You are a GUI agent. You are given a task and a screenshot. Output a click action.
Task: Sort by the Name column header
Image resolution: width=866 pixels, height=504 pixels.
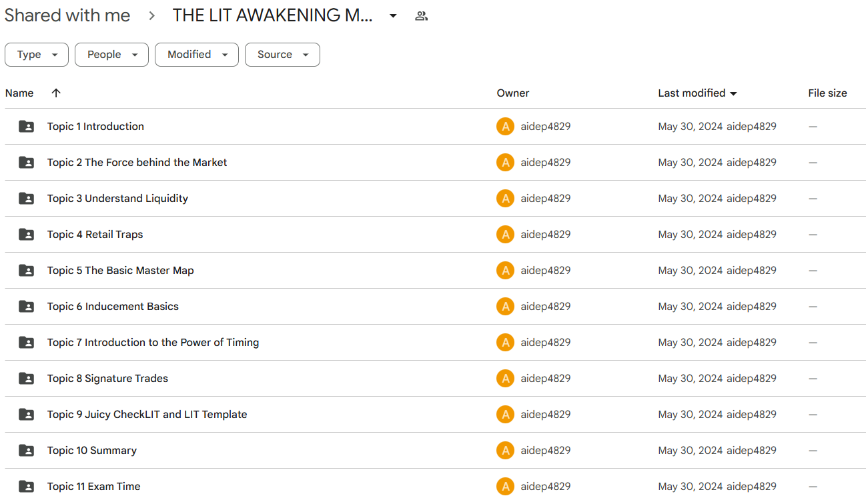click(x=19, y=93)
